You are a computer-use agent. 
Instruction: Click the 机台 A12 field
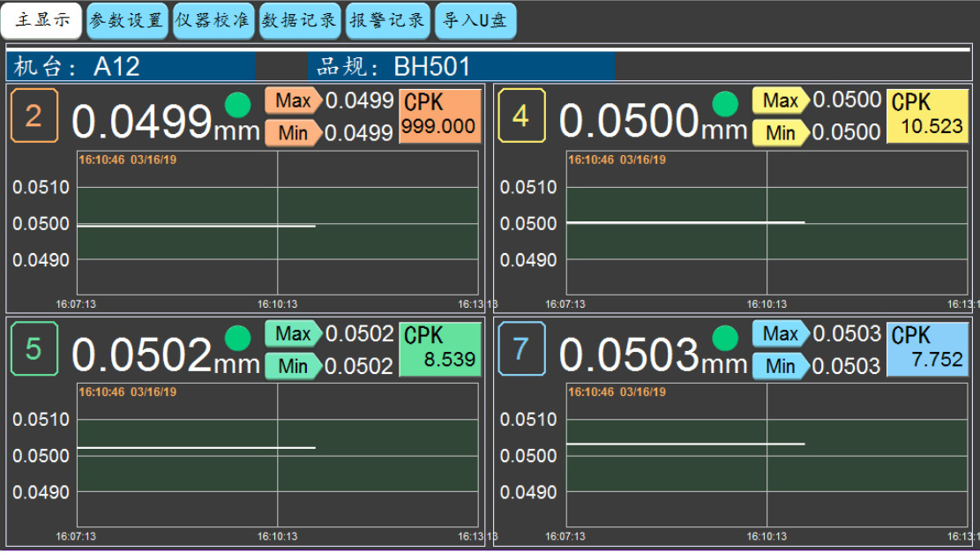(131, 66)
